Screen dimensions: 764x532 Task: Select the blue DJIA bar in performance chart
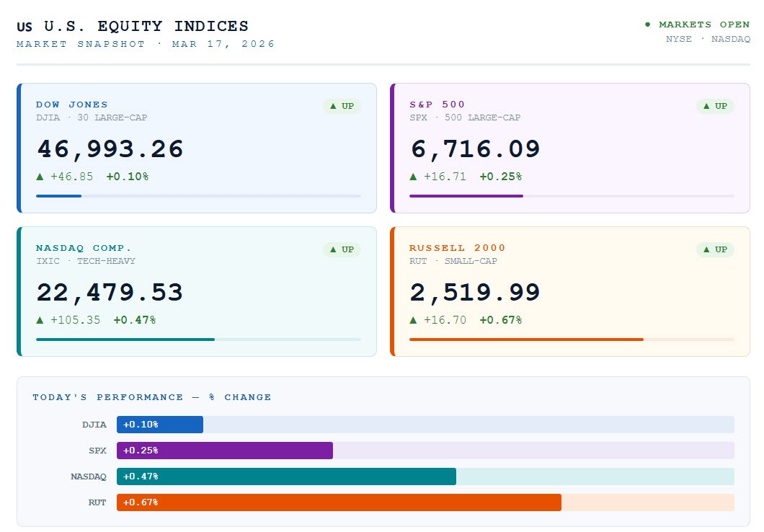160,425
